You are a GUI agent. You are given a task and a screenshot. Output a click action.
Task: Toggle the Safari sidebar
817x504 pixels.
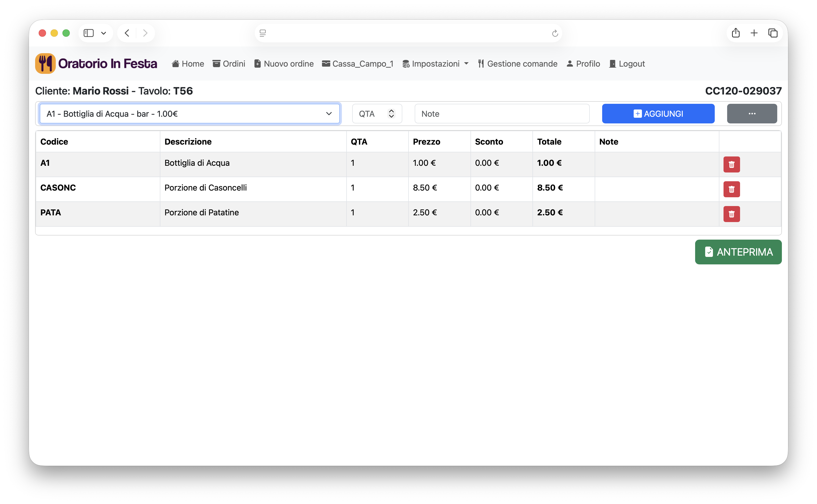pos(88,33)
